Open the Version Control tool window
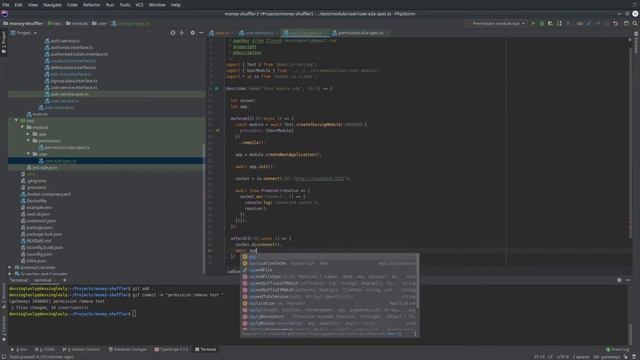 81,349
